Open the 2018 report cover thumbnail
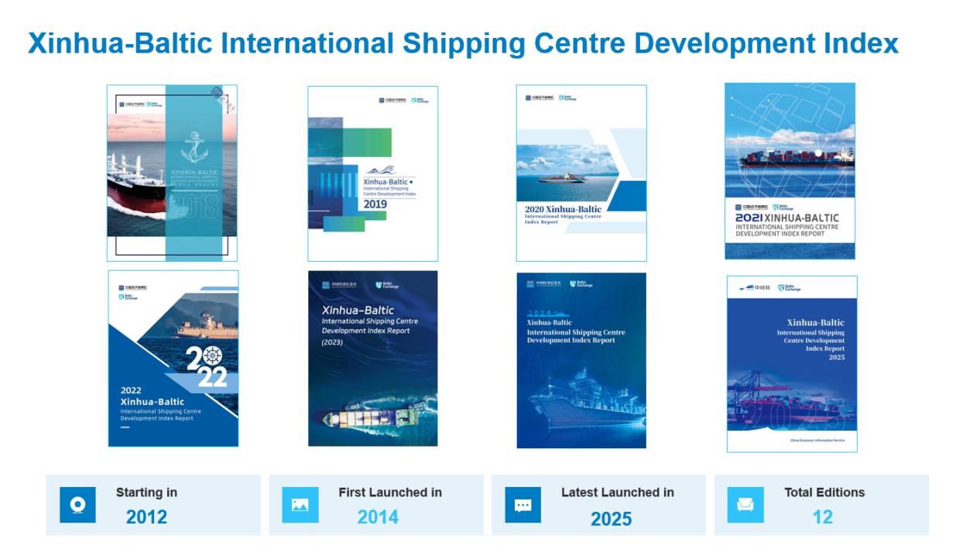Image resolution: width=980 pixels, height=549 pixels. [x=172, y=173]
